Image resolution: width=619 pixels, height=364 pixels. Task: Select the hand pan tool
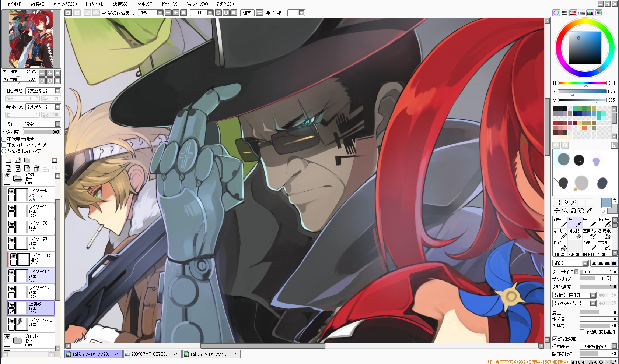tap(581, 211)
